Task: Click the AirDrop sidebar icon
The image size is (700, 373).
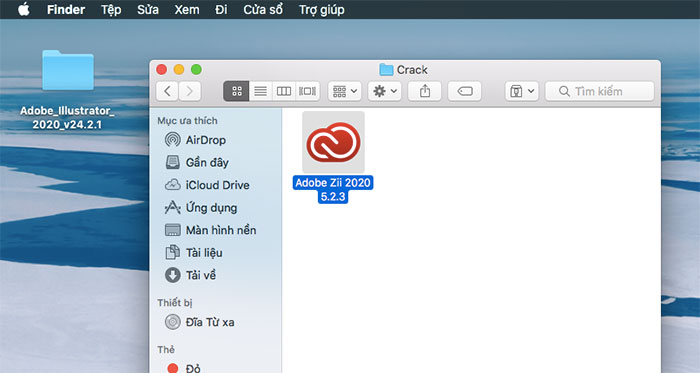Action: [172, 140]
